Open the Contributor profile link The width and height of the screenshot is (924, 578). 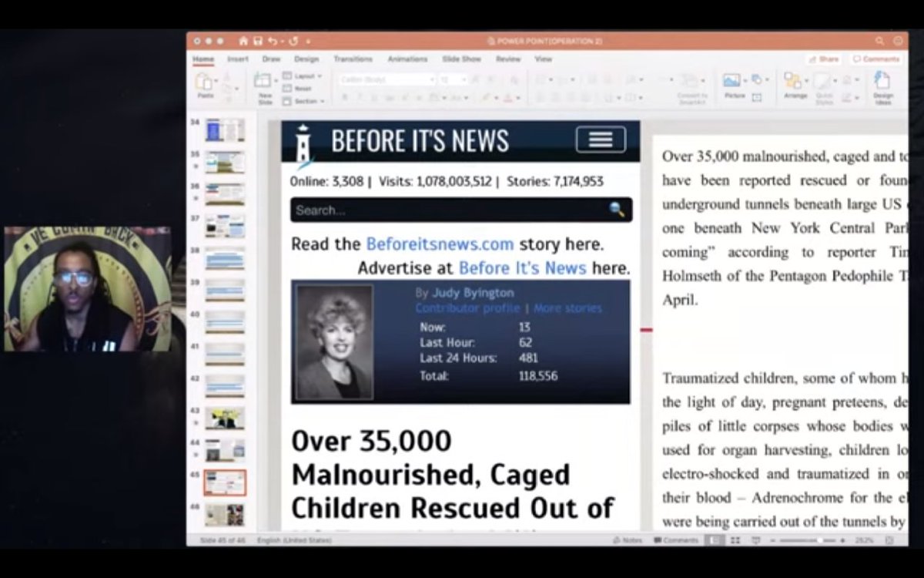click(x=467, y=308)
